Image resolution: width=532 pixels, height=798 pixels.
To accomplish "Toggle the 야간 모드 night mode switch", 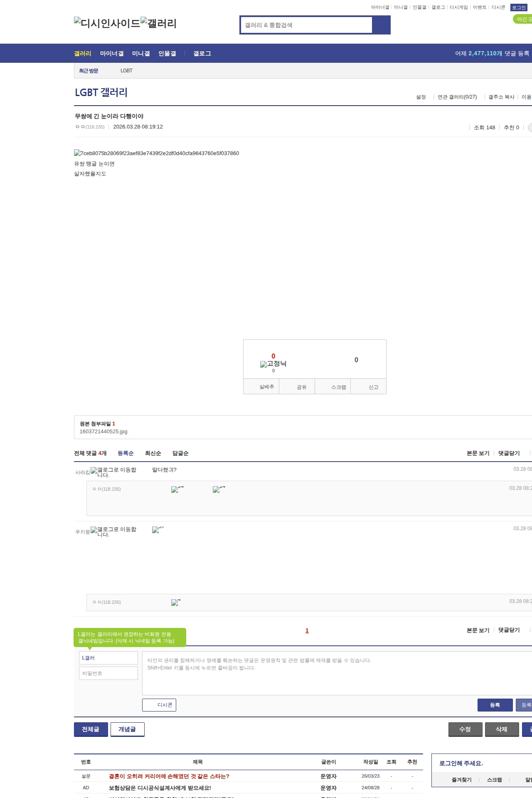I will (x=523, y=19).
